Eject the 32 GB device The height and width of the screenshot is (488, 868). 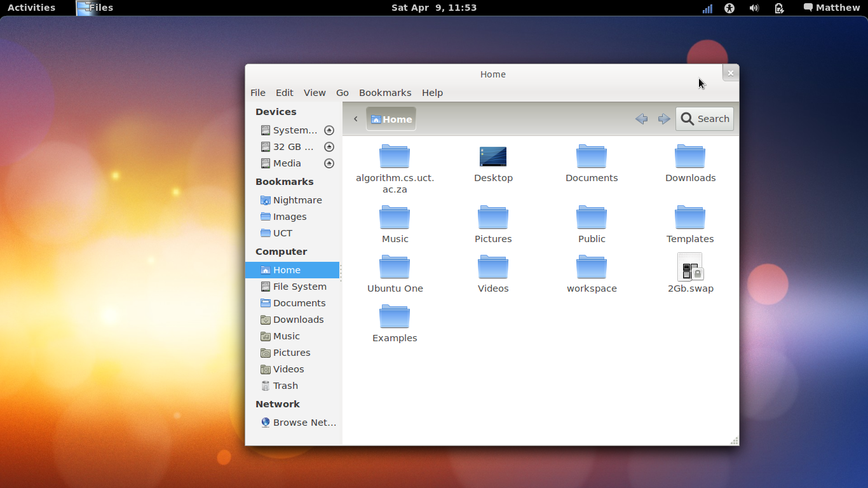[x=329, y=147]
